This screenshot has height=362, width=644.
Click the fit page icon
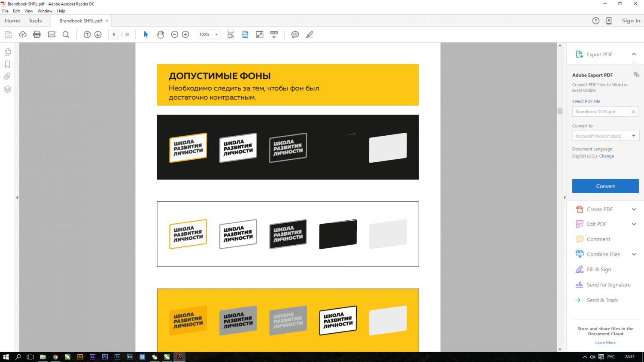click(245, 34)
